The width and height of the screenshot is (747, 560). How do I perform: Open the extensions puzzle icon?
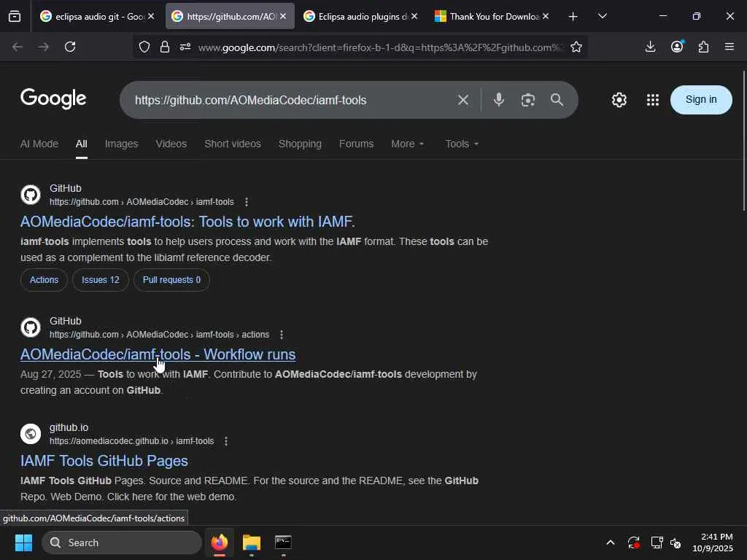[703, 47]
